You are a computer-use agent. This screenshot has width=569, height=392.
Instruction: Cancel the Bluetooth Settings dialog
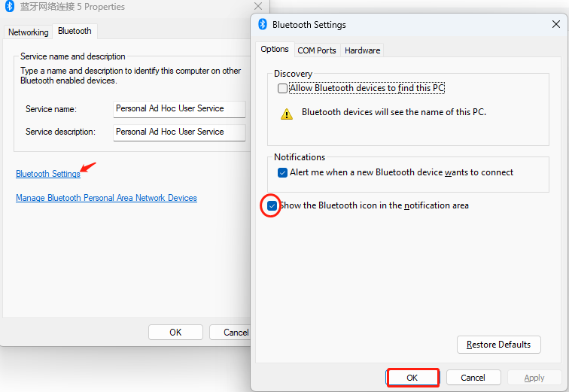click(473, 377)
